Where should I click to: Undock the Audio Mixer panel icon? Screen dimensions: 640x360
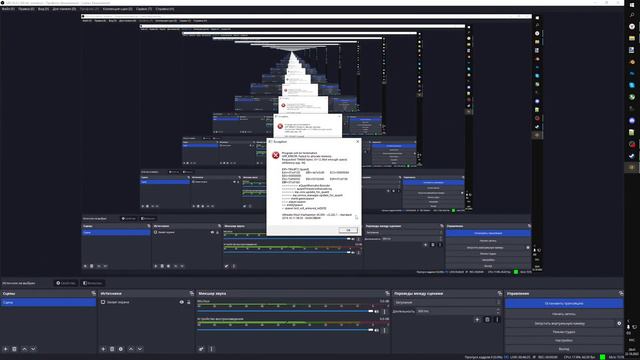(387, 293)
